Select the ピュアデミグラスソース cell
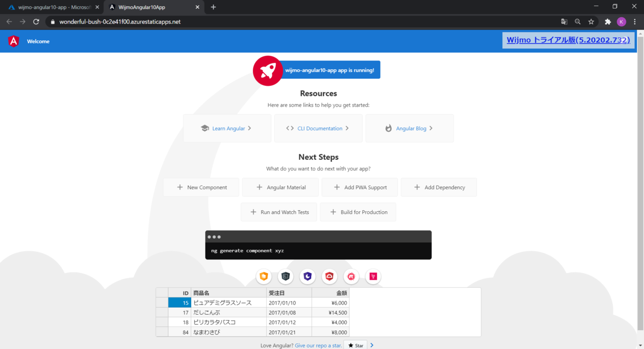644x349 pixels. click(229, 302)
